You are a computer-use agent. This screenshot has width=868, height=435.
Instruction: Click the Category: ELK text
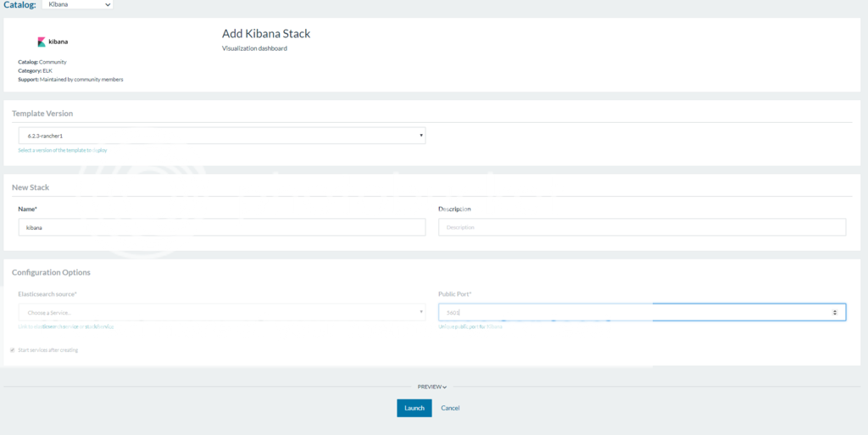[x=36, y=71]
